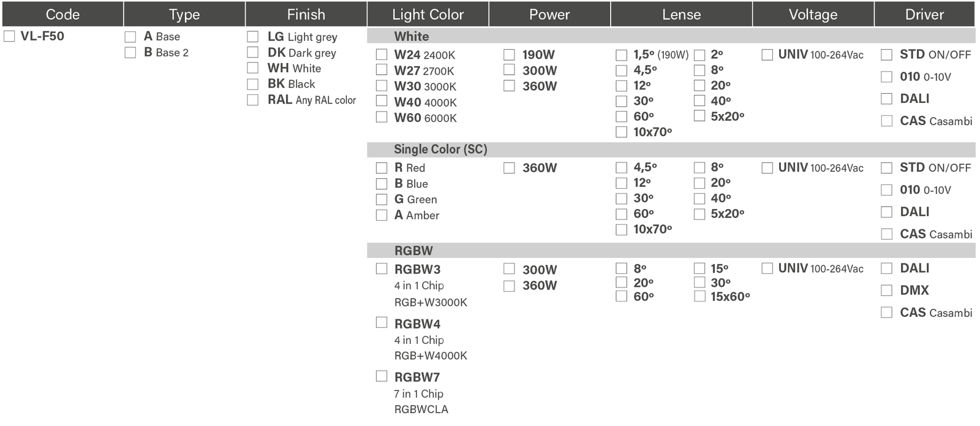
Task: Check the VL-F50 code checkbox
Action: pyautogui.click(x=9, y=36)
